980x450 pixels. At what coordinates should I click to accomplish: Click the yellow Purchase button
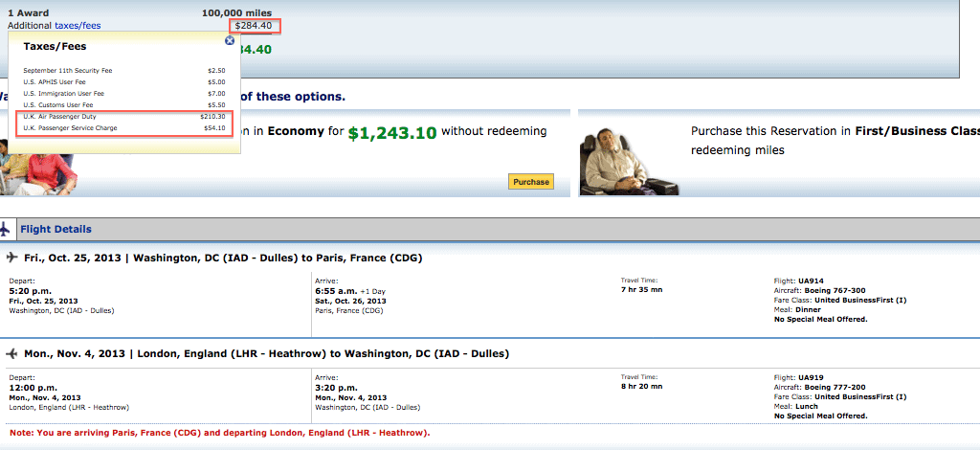(x=530, y=182)
